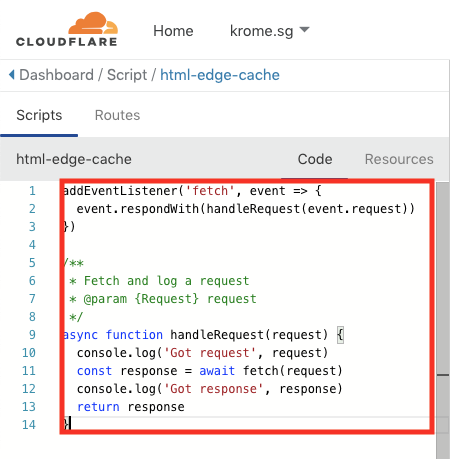Click the html-edge-cache breadcrumb link
This screenshot has height=459, width=450.
220,75
